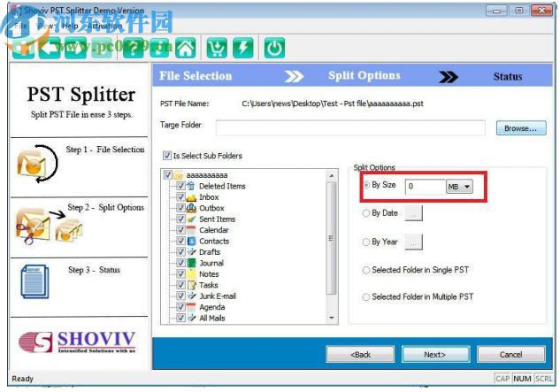Viewport: 560px width, 392px height.
Task: Choose Selected Folder in Multiple PST option
Action: [x=366, y=297]
